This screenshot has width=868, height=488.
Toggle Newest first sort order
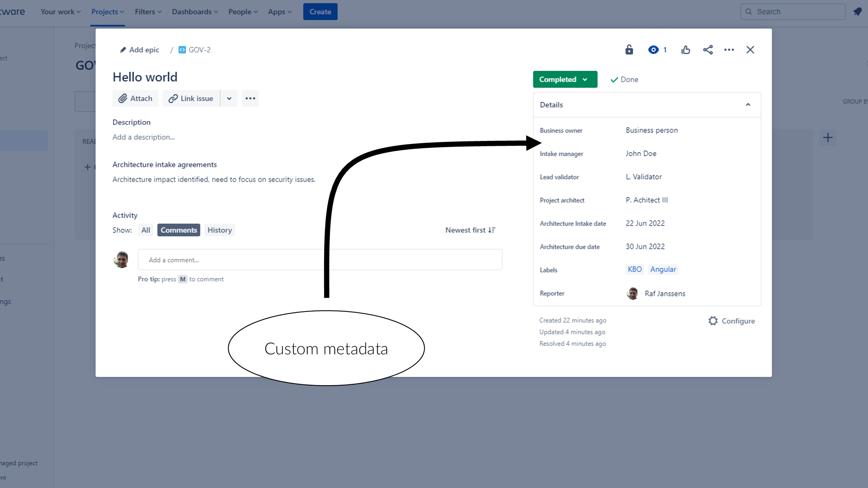coord(470,230)
